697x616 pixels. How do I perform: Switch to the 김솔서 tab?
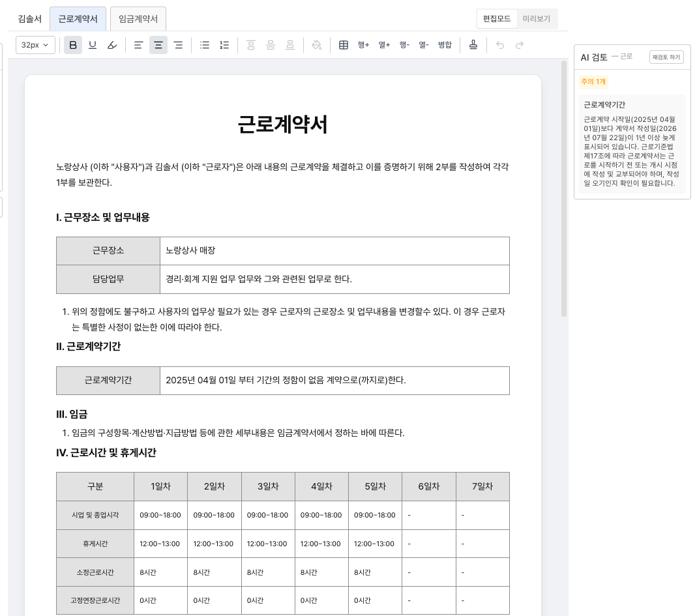30,19
